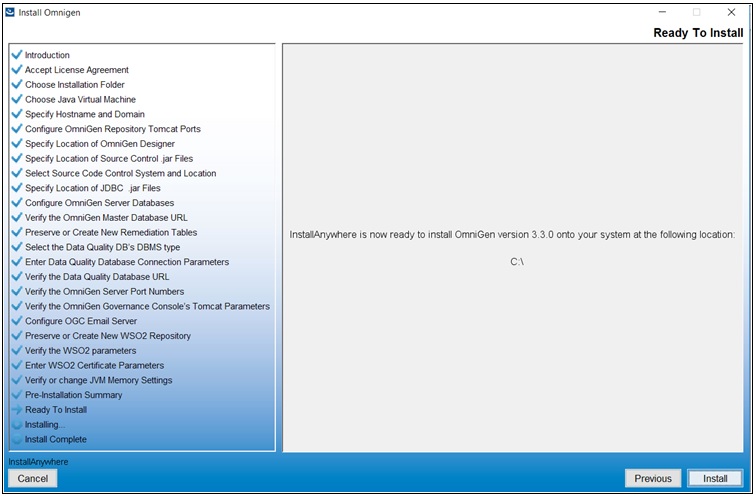Click the checkmark beside Choose Java Virtual Machine
This screenshot has height=497, width=756.
(x=17, y=99)
